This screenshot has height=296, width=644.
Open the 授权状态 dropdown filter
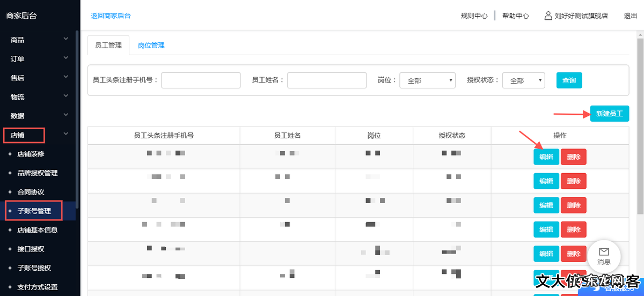pyautogui.click(x=523, y=80)
